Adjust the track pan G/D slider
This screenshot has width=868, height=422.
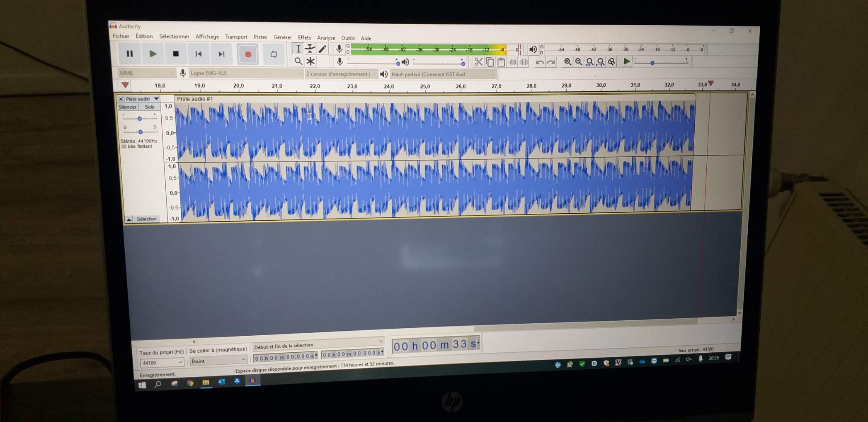pyautogui.click(x=140, y=131)
